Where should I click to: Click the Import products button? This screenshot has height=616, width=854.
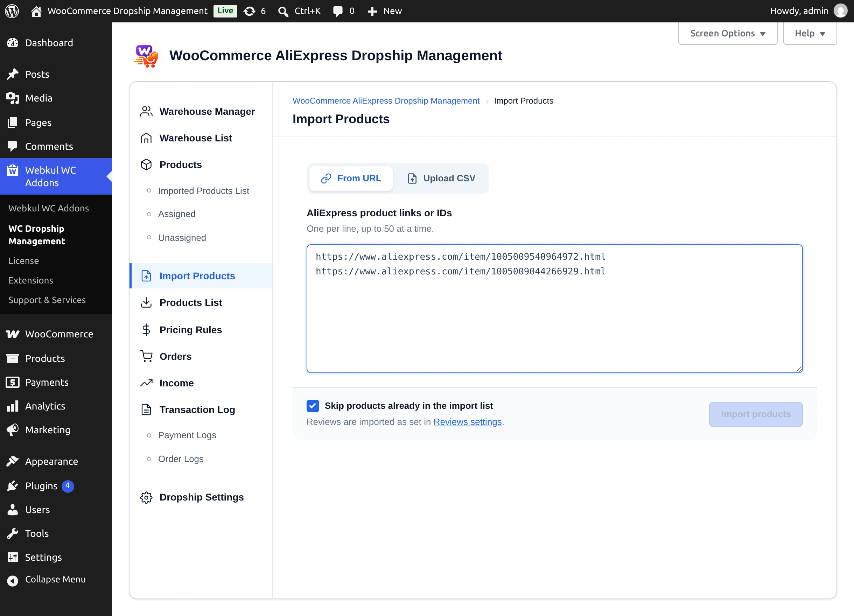coord(756,414)
